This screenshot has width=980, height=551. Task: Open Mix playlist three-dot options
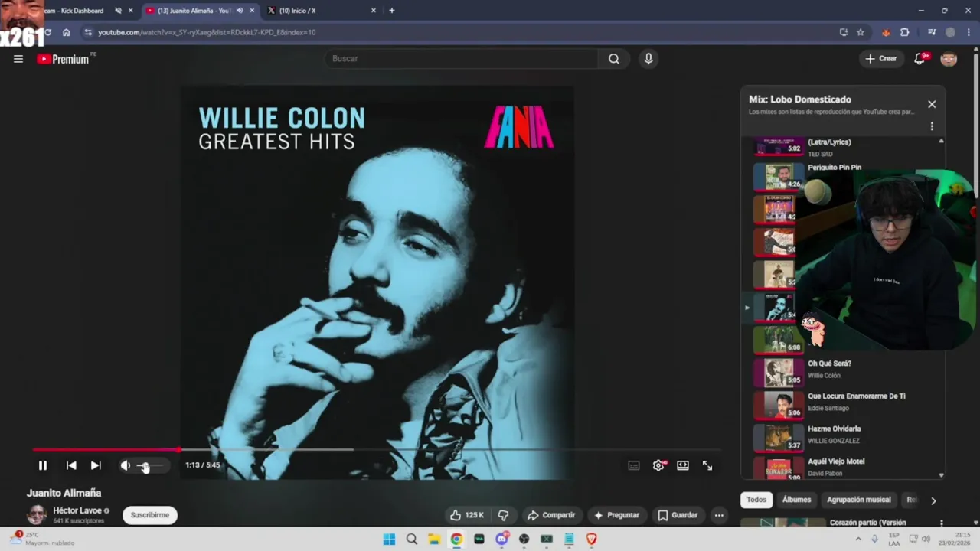tap(932, 126)
